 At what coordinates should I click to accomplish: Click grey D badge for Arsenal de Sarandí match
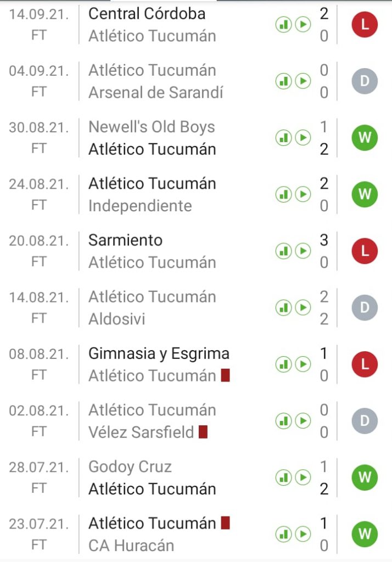(x=365, y=81)
